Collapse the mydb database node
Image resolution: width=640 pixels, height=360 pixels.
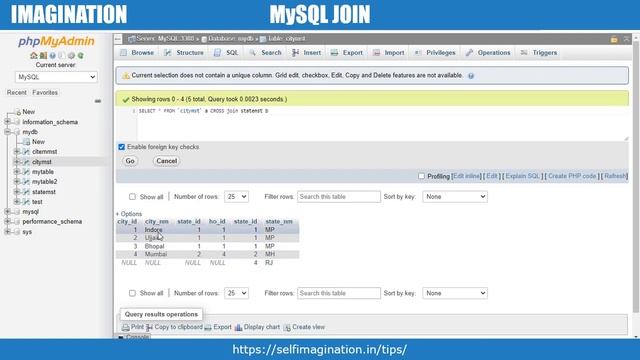7,132
